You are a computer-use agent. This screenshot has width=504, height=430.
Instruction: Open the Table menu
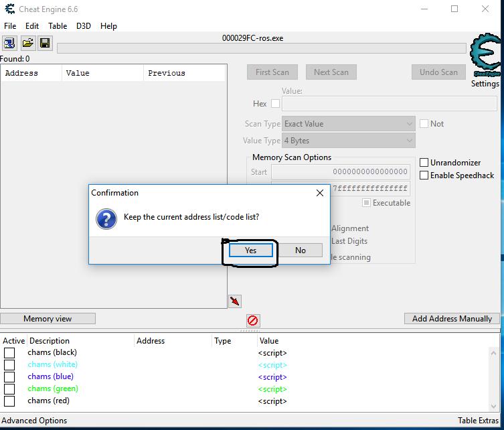[x=58, y=26]
